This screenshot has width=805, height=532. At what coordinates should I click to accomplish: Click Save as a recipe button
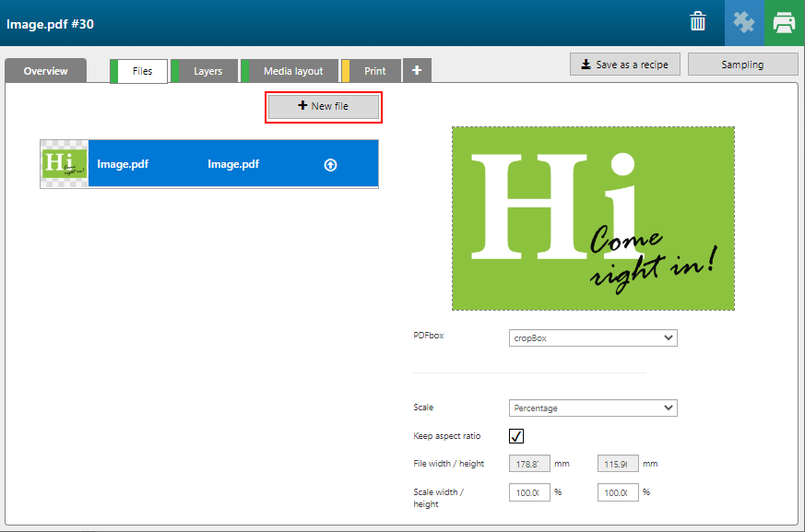pyautogui.click(x=625, y=65)
